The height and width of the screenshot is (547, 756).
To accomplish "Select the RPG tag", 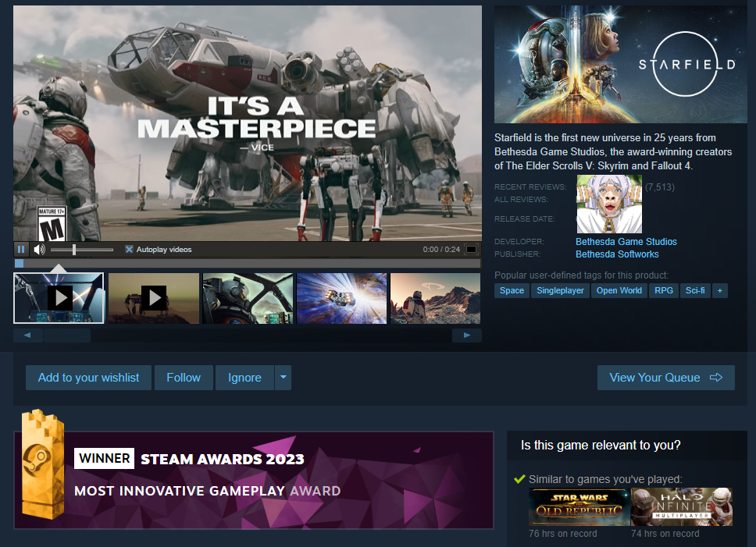I will (663, 290).
